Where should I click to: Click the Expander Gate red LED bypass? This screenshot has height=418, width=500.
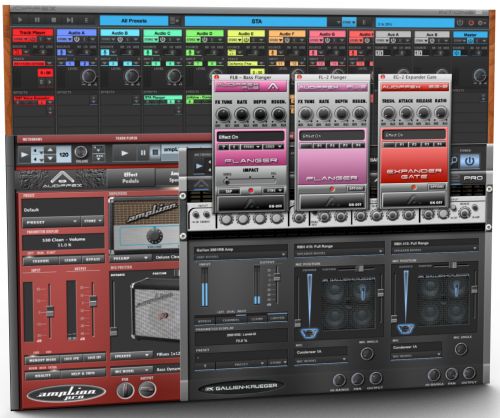coord(413,187)
